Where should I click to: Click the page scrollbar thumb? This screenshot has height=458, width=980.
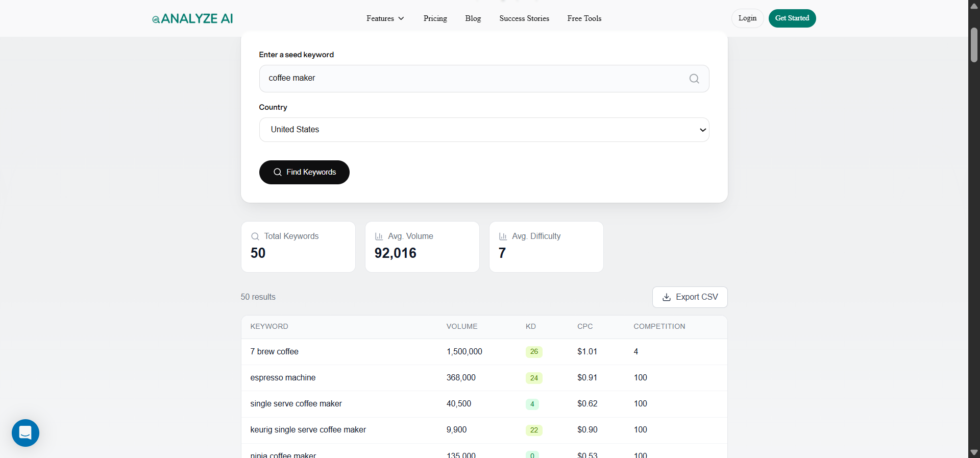click(x=974, y=45)
